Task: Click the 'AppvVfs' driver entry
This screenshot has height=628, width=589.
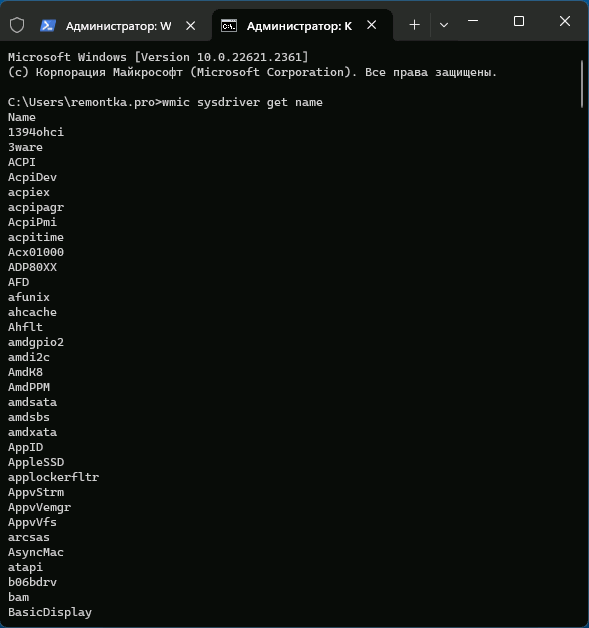Action: [32, 522]
